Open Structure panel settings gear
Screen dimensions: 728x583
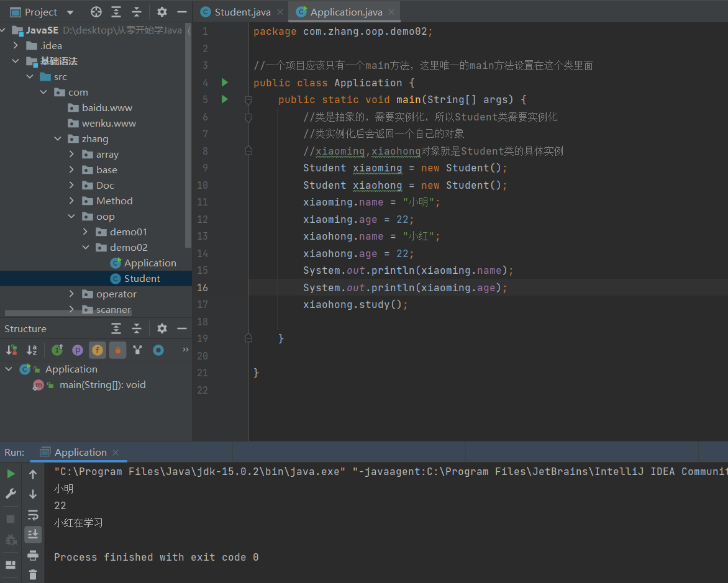tap(162, 328)
